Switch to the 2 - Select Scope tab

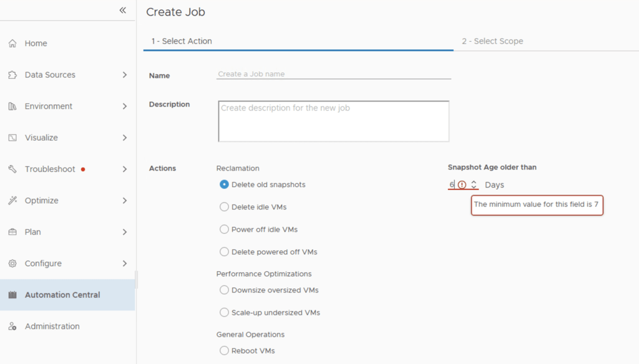492,41
